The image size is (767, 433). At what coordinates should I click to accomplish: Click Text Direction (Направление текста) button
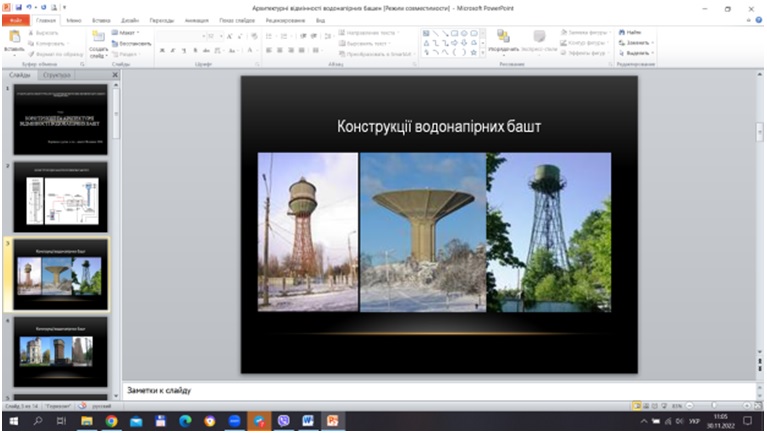coord(369,33)
